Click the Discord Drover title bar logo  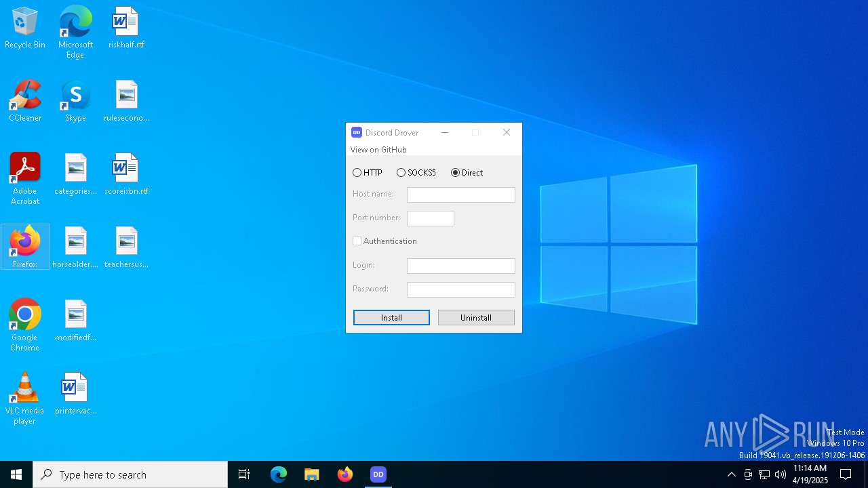coord(356,132)
